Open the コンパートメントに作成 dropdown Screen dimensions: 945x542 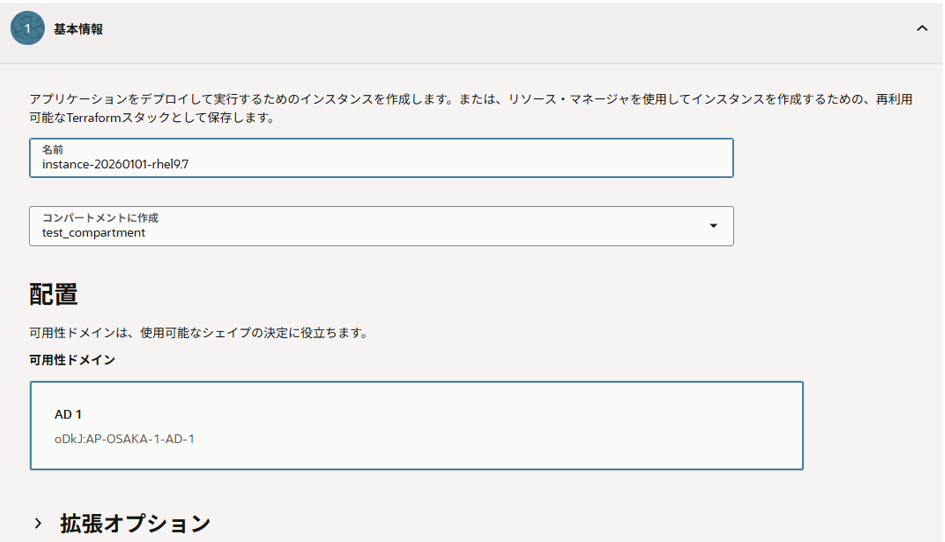tap(380, 226)
